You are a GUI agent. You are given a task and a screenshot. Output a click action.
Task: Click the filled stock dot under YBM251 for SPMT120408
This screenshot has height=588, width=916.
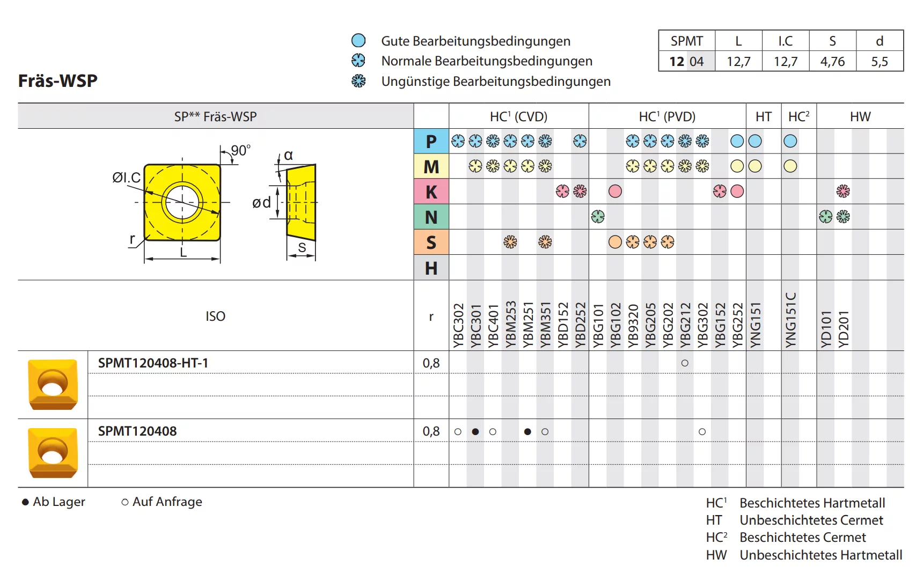coord(527,431)
